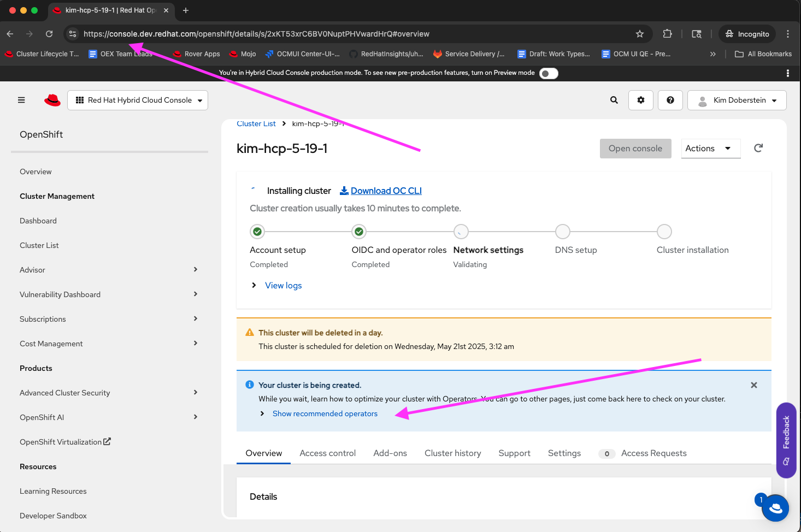The image size is (801, 532).
Task: Switch to the Access Requests tab
Action: point(643,453)
